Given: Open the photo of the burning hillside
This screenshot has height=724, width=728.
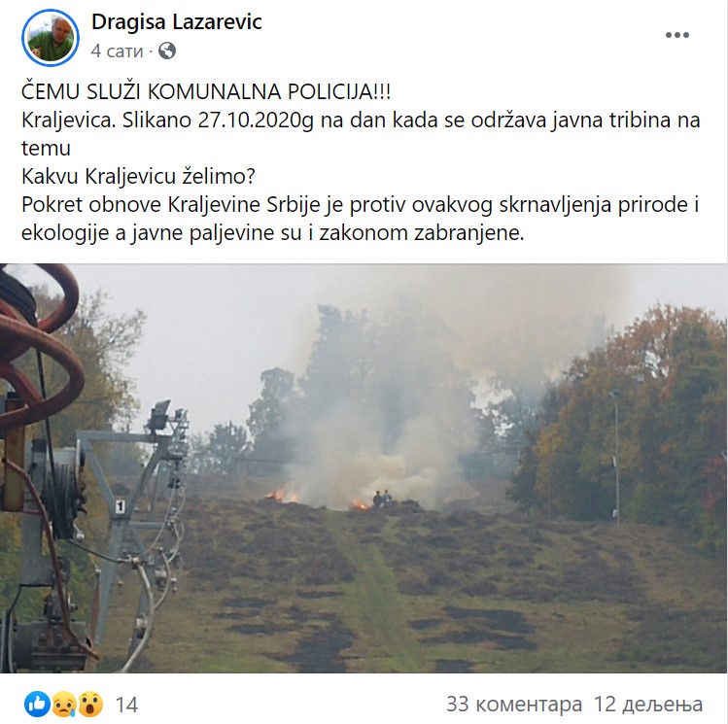Looking at the screenshot, I should [364, 468].
